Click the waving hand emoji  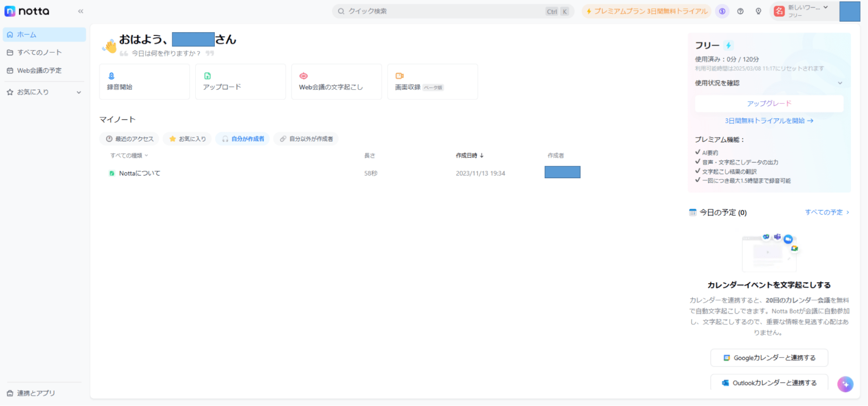point(109,46)
